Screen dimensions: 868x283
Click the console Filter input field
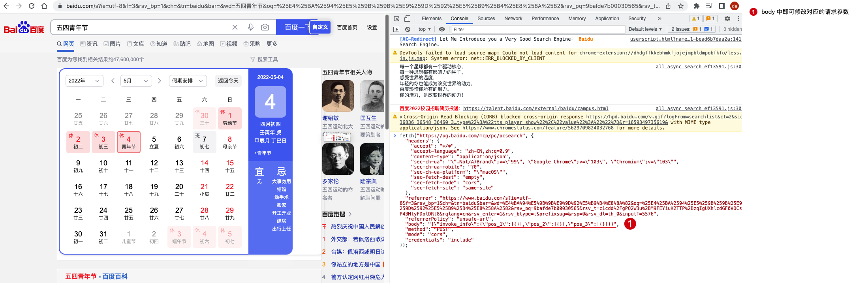pos(538,29)
